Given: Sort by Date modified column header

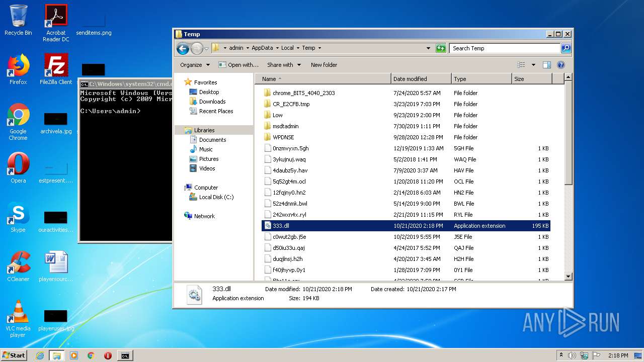Looking at the screenshot, I should click(x=421, y=79).
